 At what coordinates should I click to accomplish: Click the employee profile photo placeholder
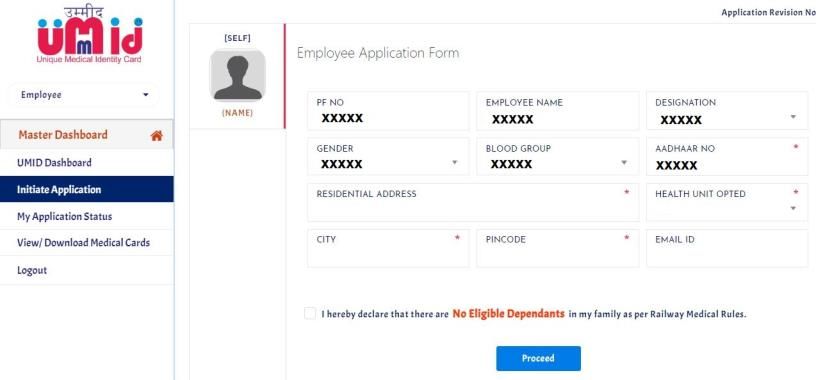(x=237, y=74)
